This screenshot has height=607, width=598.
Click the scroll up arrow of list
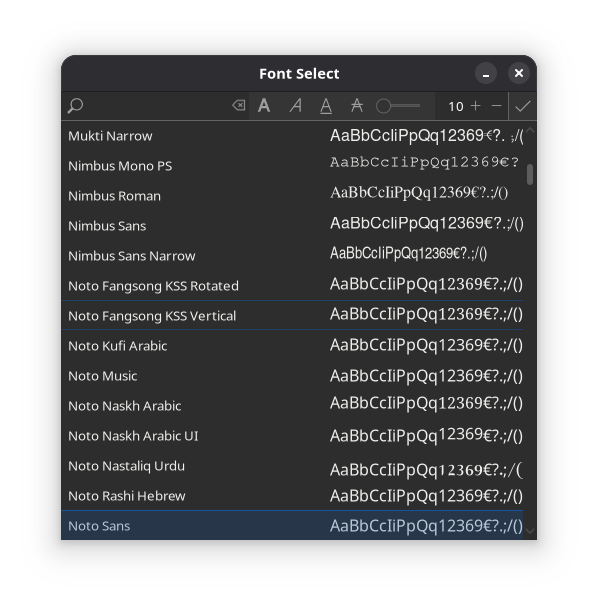(x=530, y=130)
